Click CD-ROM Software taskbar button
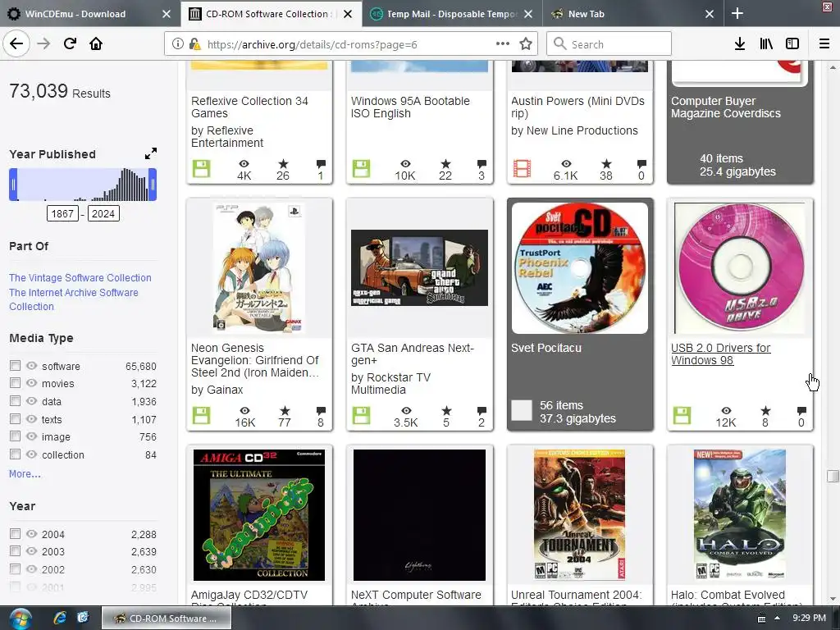Viewport: 840px width, 630px height. coord(167,619)
